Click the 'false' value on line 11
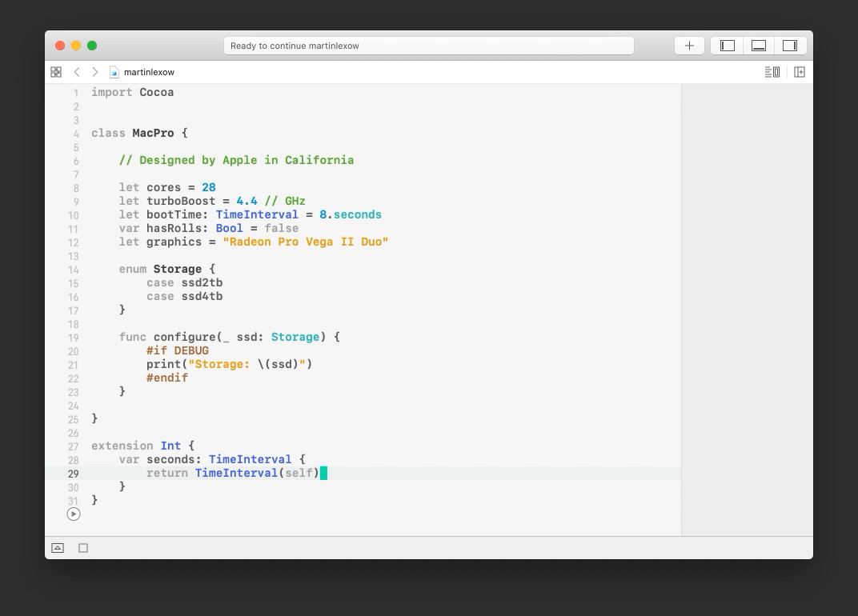858x616 pixels. (281, 228)
